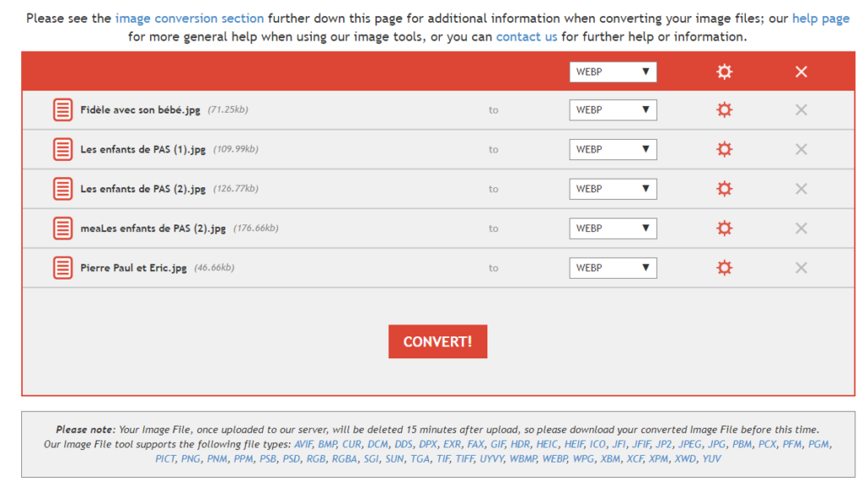Remove meaLes enfants de PAS (2).jpg file
The width and height of the screenshot is (868, 493).
point(801,228)
